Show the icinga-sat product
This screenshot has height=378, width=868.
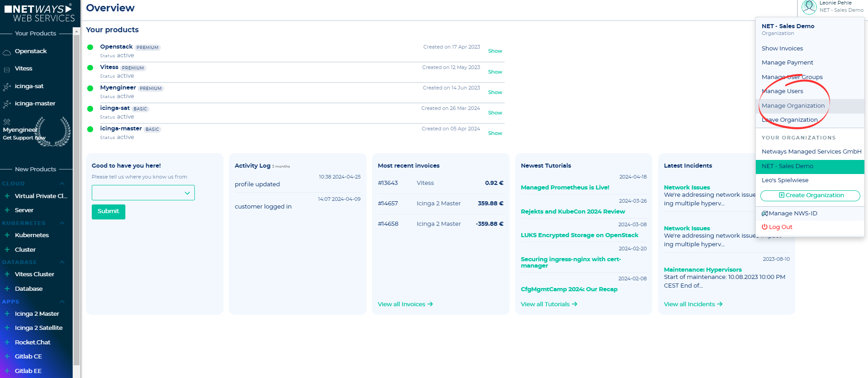(x=495, y=113)
